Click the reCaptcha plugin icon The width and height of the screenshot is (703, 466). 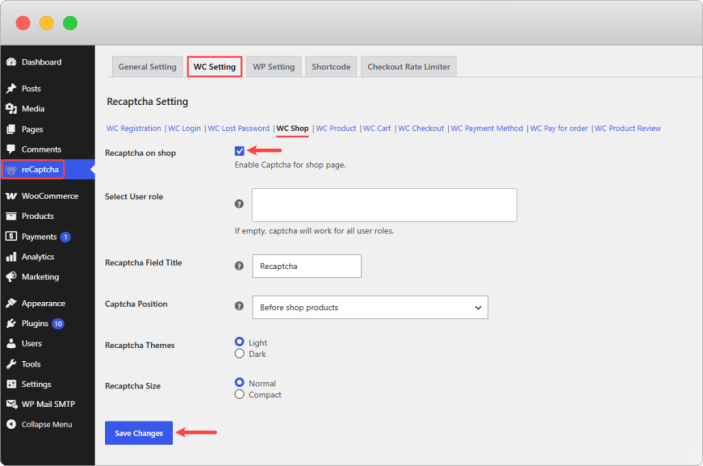(11, 170)
